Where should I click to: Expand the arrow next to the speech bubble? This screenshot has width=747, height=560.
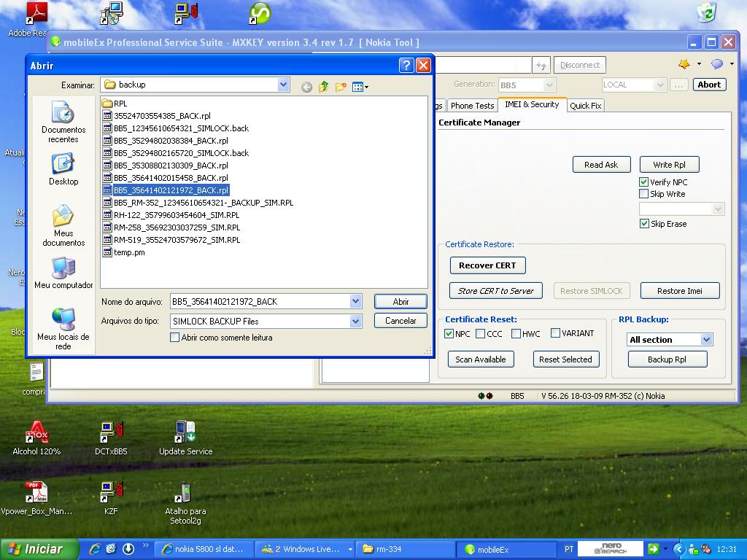pyautogui.click(x=731, y=64)
